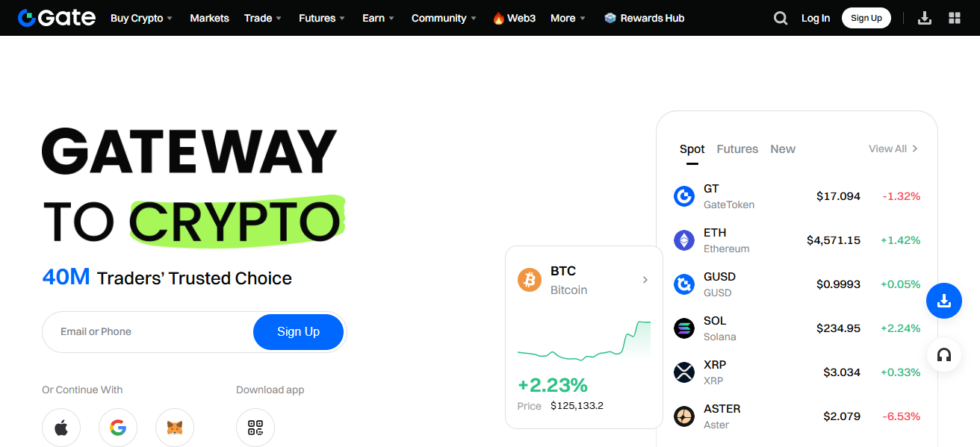The height and width of the screenshot is (447, 980).
Task: Expand the Buy Crypto dropdown
Action: (141, 18)
